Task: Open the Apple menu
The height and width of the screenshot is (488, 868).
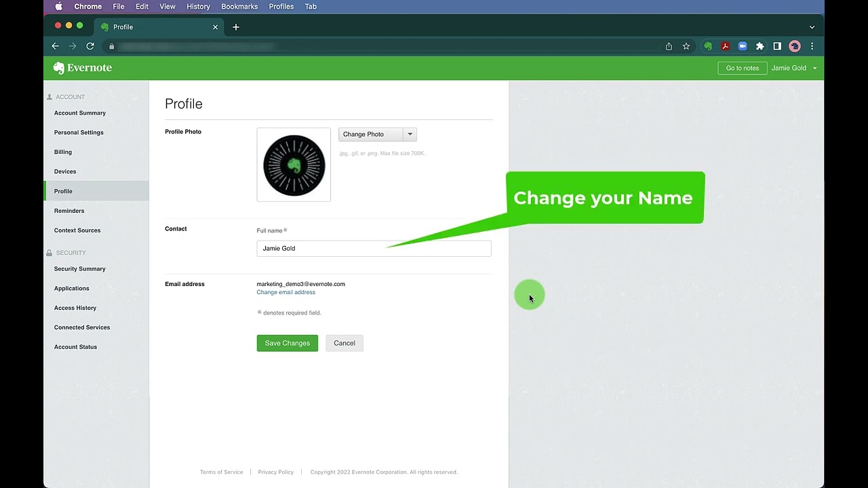Action: (58, 6)
